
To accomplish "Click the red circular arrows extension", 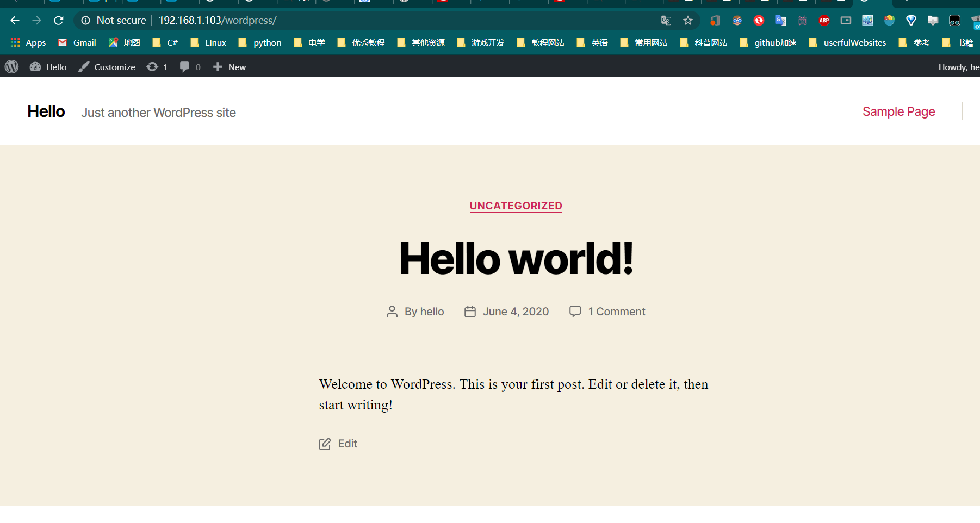I will 759,21.
